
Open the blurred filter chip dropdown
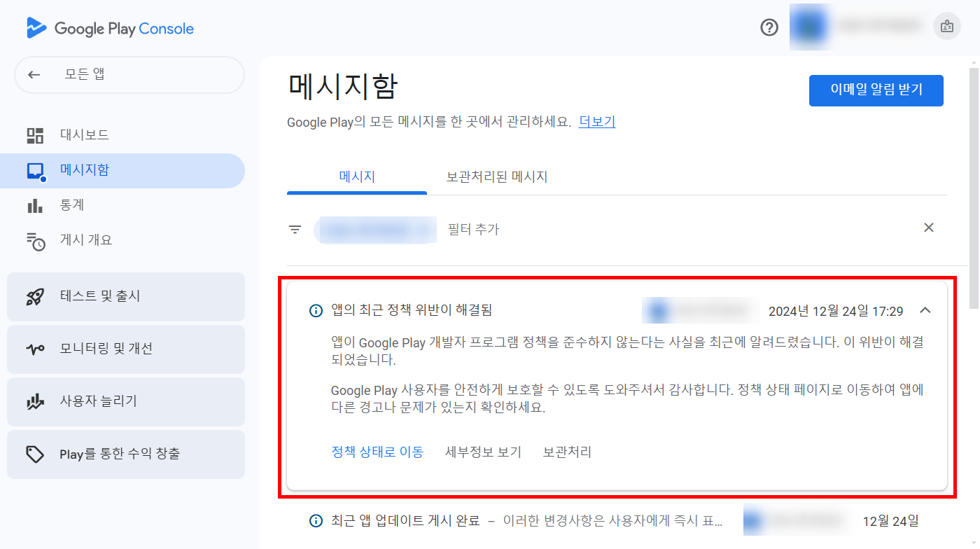pos(375,230)
